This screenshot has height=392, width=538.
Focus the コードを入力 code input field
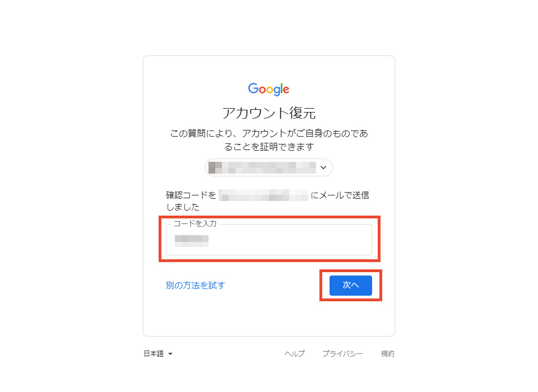pos(268,240)
